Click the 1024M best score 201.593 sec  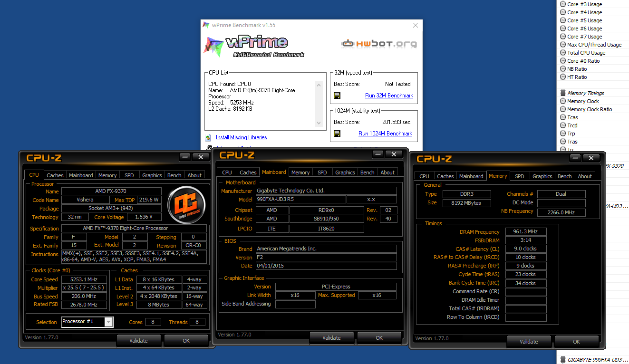coord(396,122)
